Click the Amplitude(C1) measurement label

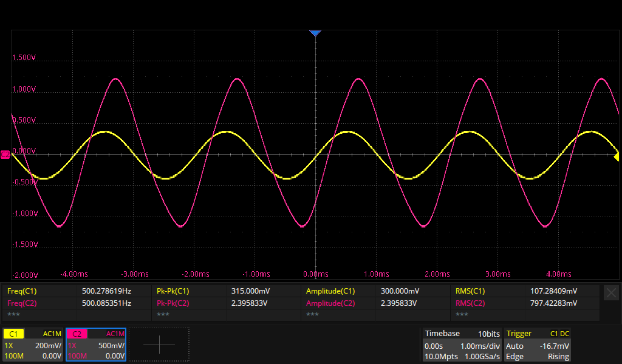pos(330,291)
